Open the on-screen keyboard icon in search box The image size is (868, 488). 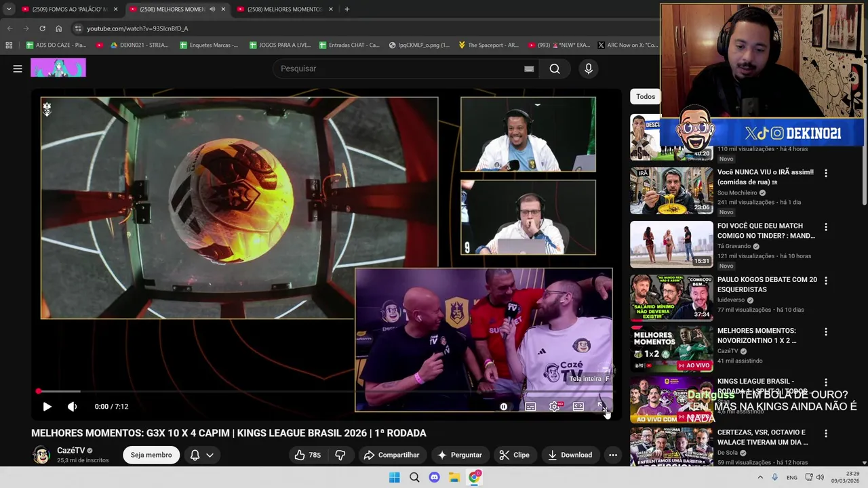tap(529, 68)
